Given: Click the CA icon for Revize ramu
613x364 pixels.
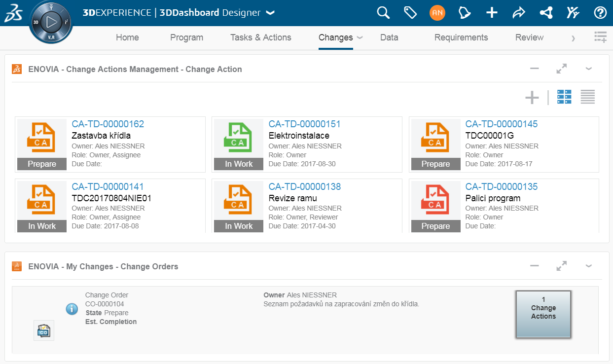Looking at the screenshot, I should tap(238, 200).
